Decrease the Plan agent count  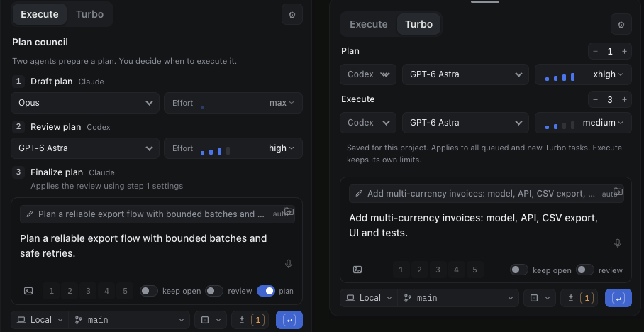click(x=596, y=51)
